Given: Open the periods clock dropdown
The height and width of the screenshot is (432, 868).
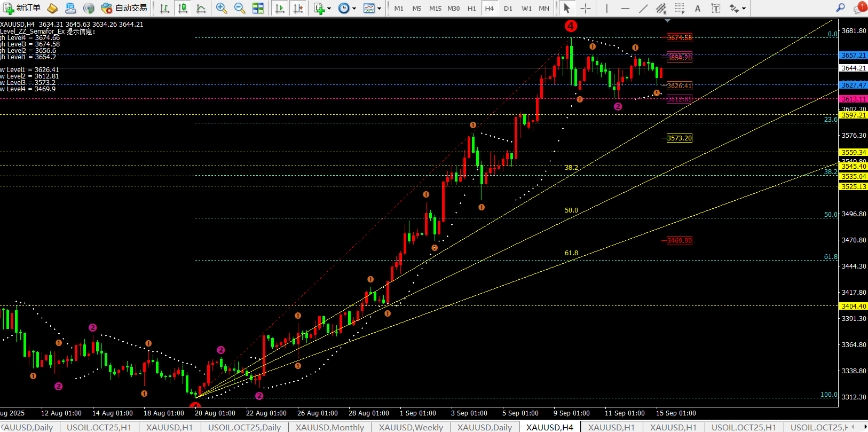Looking at the screenshot, I should click(347, 8).
